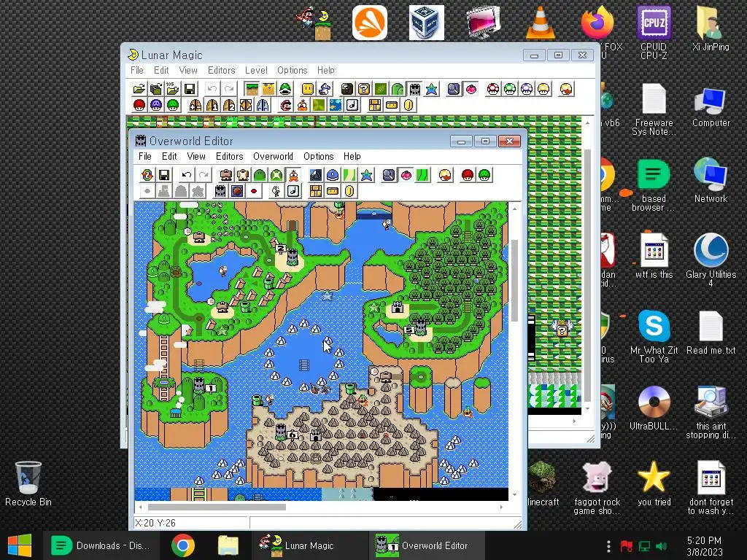Click the brown house icon in Overworld Editor
The image size is (747, 560).
point(226,175)
